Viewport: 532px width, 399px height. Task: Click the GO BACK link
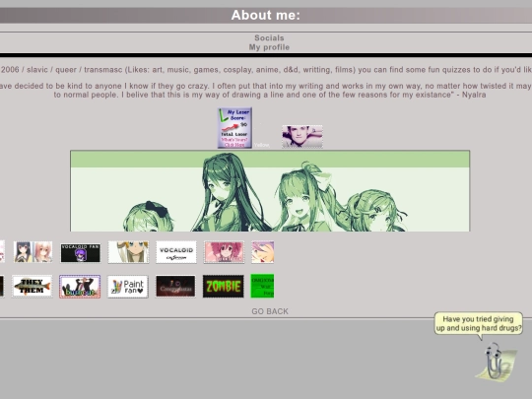pos(270,311)
